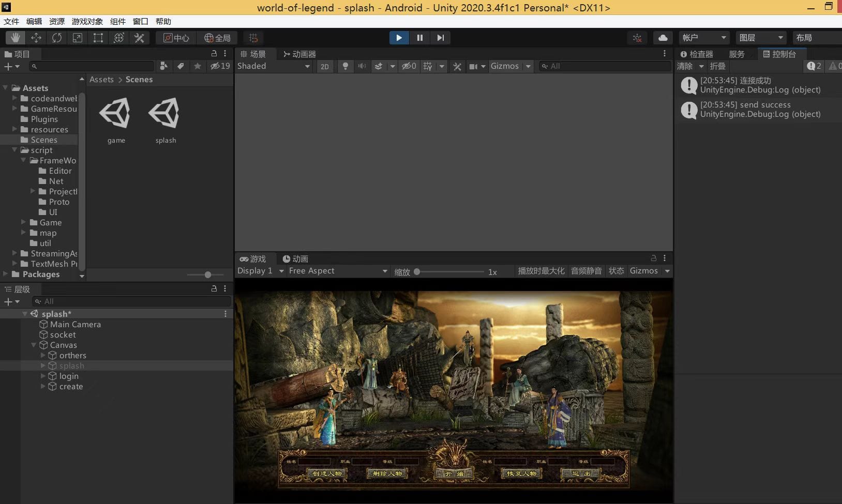Open the 组件 menu

click(118, 21)
